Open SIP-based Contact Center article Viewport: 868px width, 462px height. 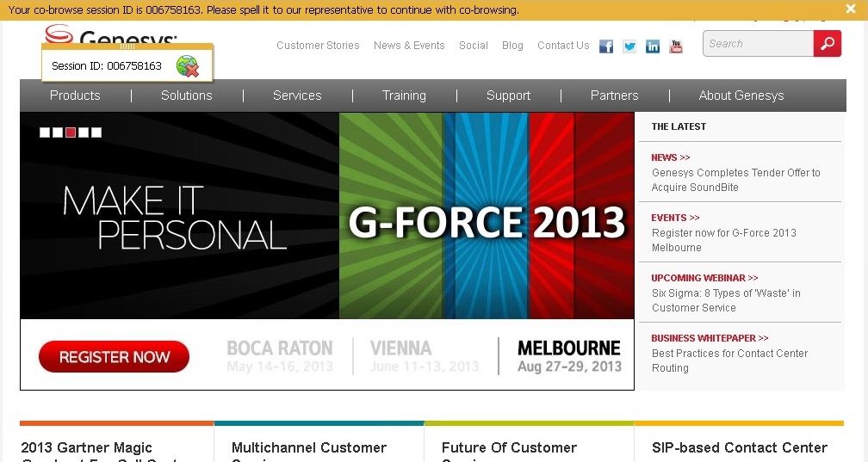tap(739, 447)
